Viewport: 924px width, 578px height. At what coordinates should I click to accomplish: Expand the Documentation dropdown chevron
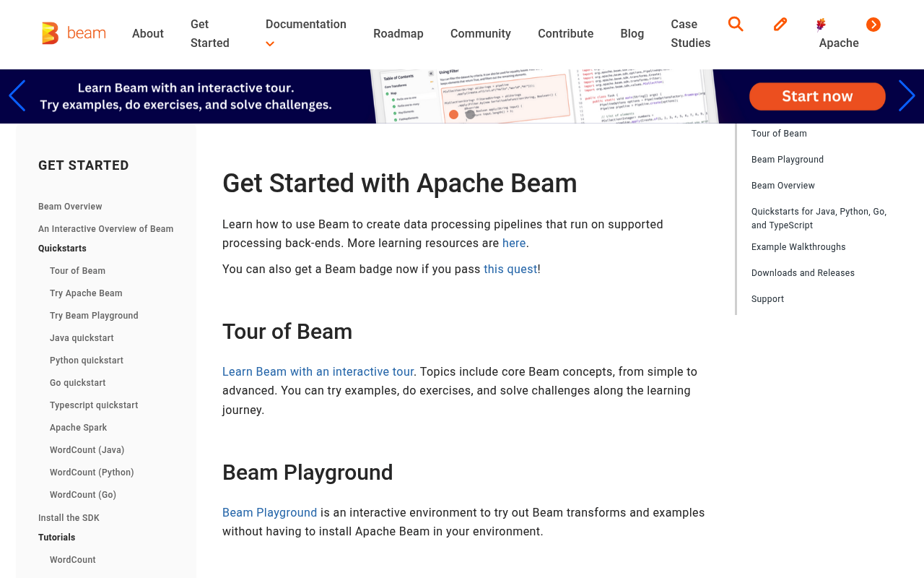(x=270, y=44)
